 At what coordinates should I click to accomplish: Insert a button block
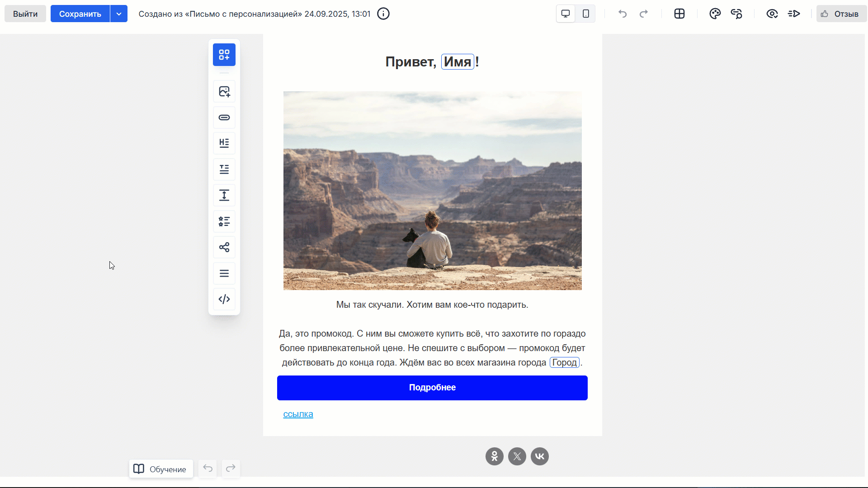[224, 117]
